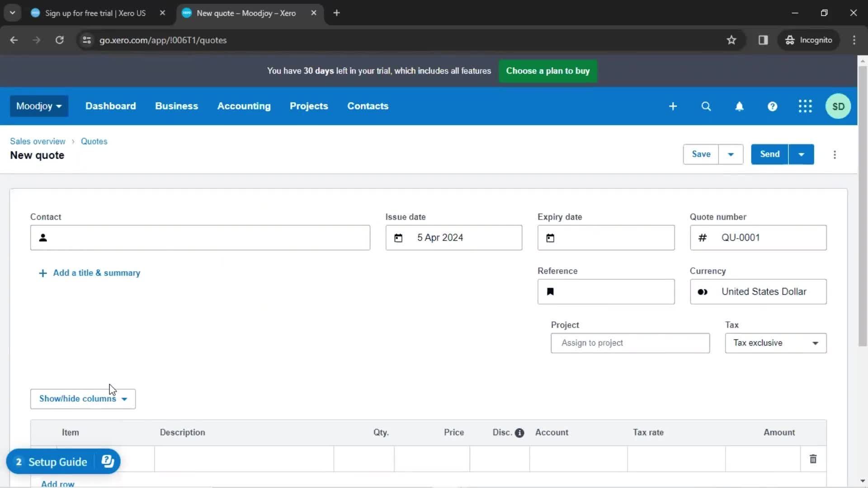Delete the line item with trash icon

813,459
